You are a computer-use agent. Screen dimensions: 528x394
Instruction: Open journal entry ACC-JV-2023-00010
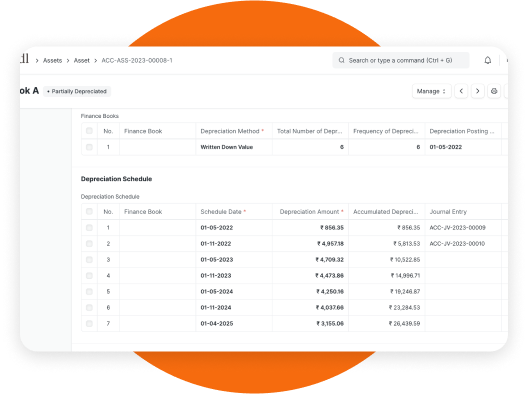pos(457,243)
